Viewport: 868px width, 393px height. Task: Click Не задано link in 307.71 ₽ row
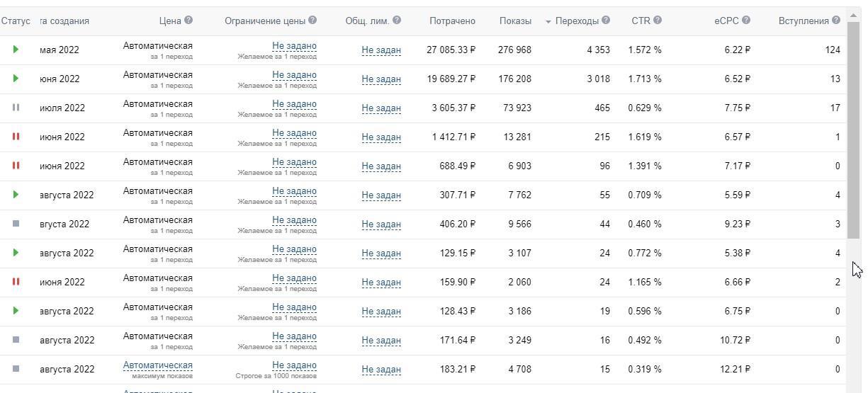[x=294, y=191]
